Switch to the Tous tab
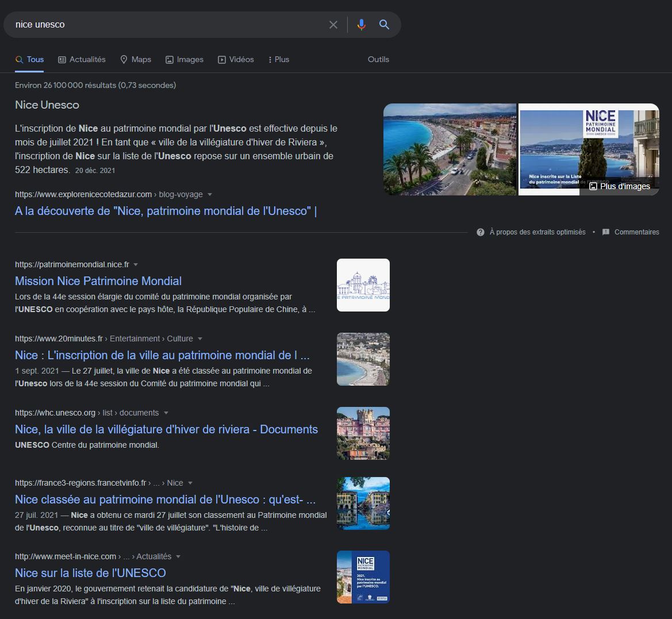Viewport: 672px width, 619px height. click(x=29, y=60)
